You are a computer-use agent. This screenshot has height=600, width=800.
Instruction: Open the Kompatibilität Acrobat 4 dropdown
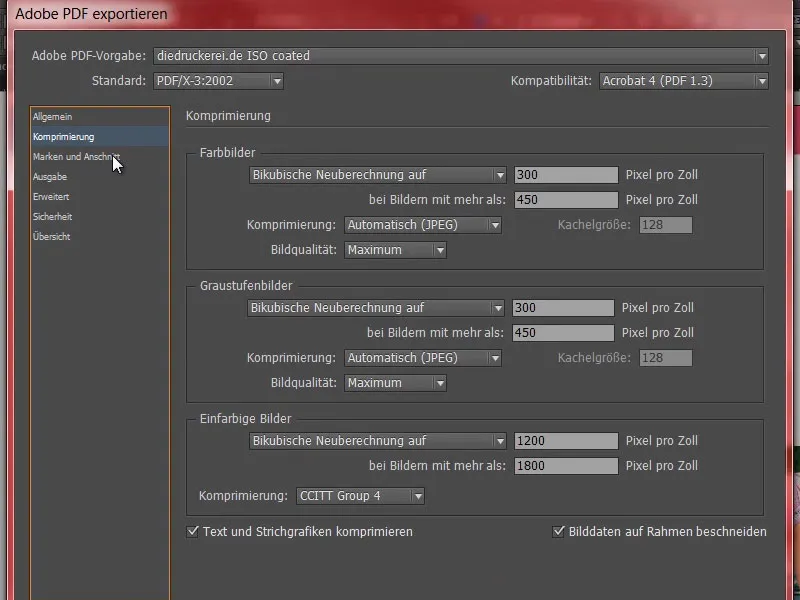click(684, 81)
